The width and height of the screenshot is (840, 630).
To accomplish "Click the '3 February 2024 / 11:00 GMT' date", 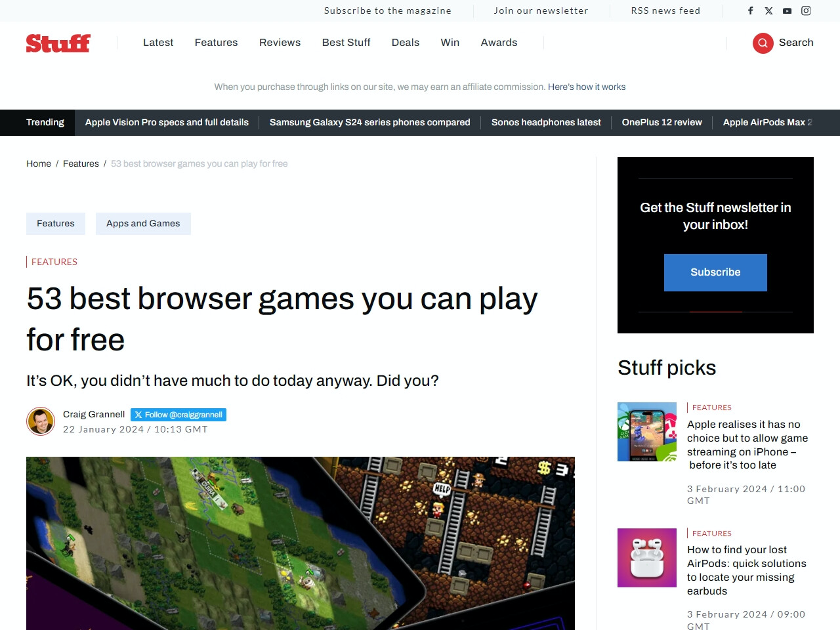I will pyautogui.click(x=746, y=495).
